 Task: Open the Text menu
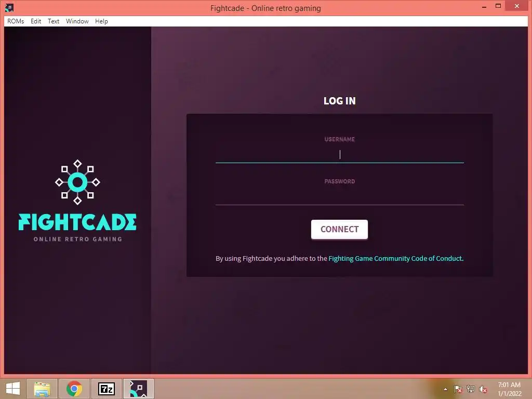[x=54, y=21]
